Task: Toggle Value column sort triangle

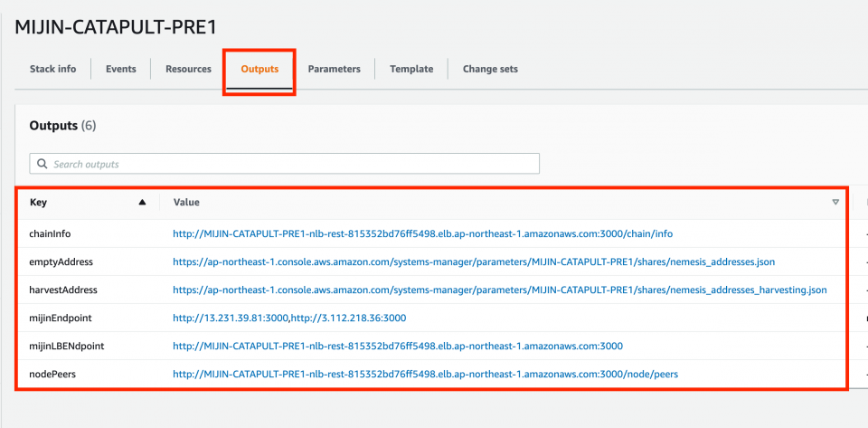Action: pos(835,203)
